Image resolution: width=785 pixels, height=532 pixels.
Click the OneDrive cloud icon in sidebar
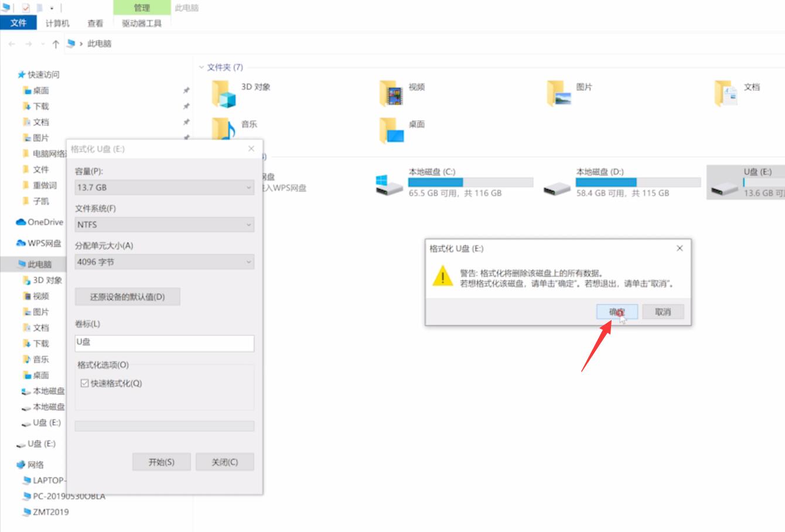21,222
